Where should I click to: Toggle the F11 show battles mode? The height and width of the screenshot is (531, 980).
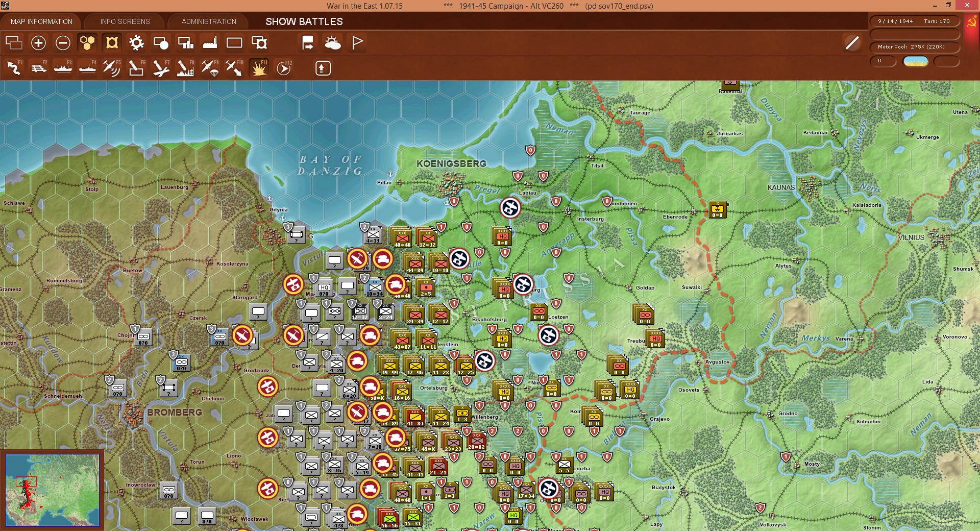[259, 68]
